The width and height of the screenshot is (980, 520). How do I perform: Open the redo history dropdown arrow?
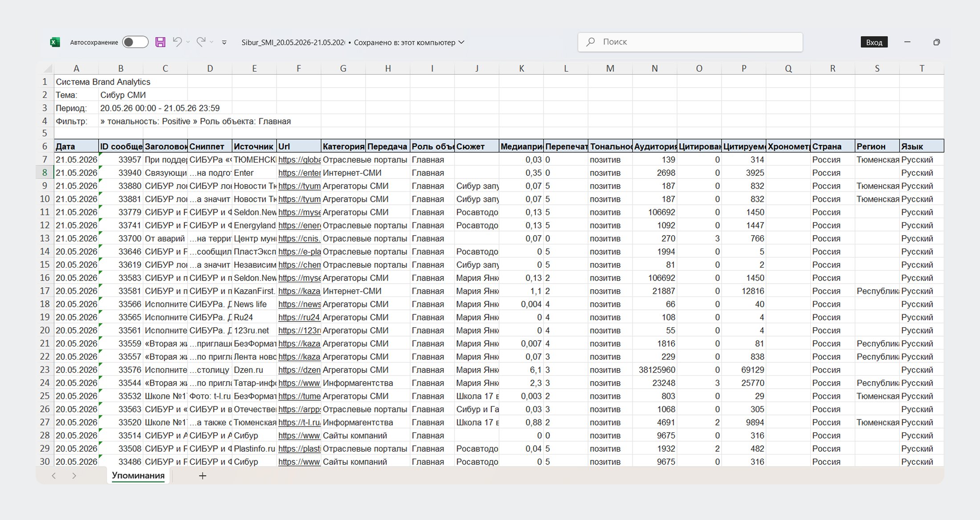pos(212,42)
